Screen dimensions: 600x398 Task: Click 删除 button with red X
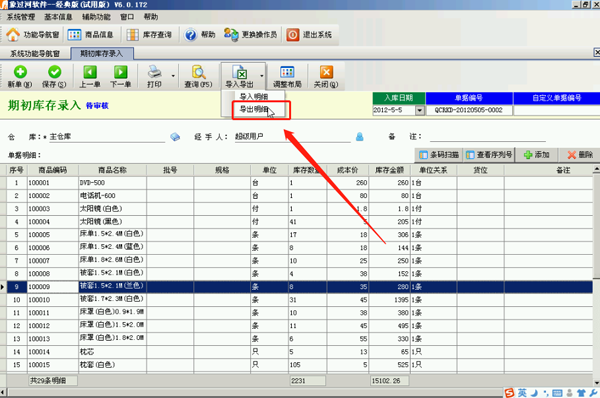(580, 155)
